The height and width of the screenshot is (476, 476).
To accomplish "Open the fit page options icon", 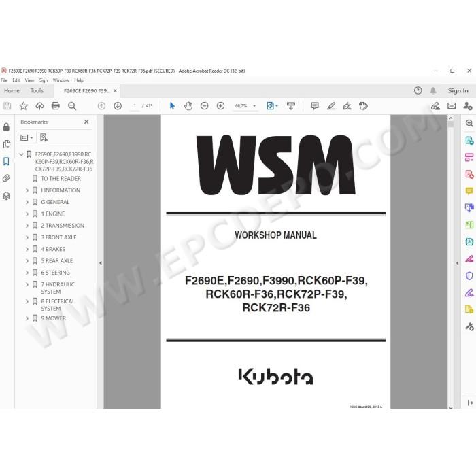I will coord(272,106).
